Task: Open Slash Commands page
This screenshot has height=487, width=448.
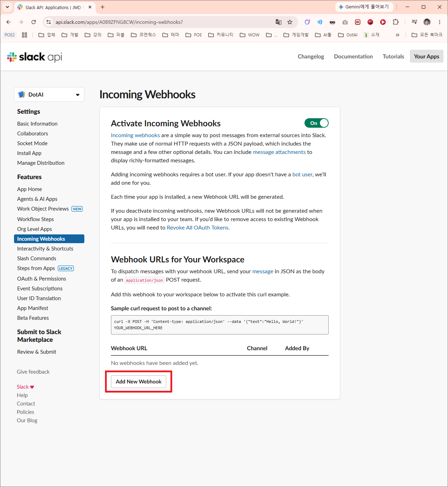Action: point(36,259)
